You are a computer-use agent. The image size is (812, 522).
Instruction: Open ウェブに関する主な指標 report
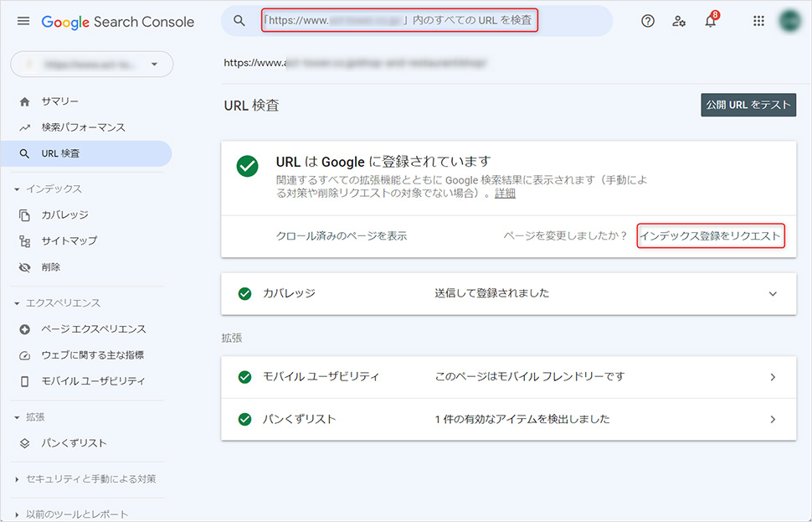click(93, 355)
